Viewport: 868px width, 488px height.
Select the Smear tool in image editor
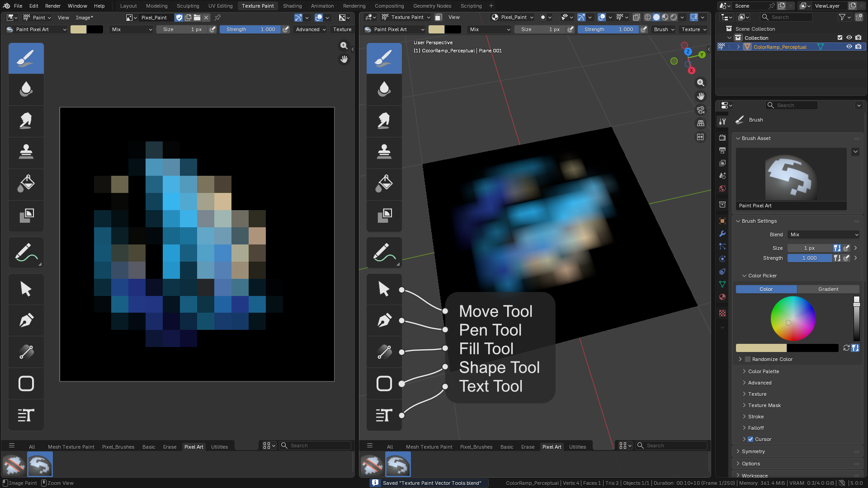coord(26,121)
